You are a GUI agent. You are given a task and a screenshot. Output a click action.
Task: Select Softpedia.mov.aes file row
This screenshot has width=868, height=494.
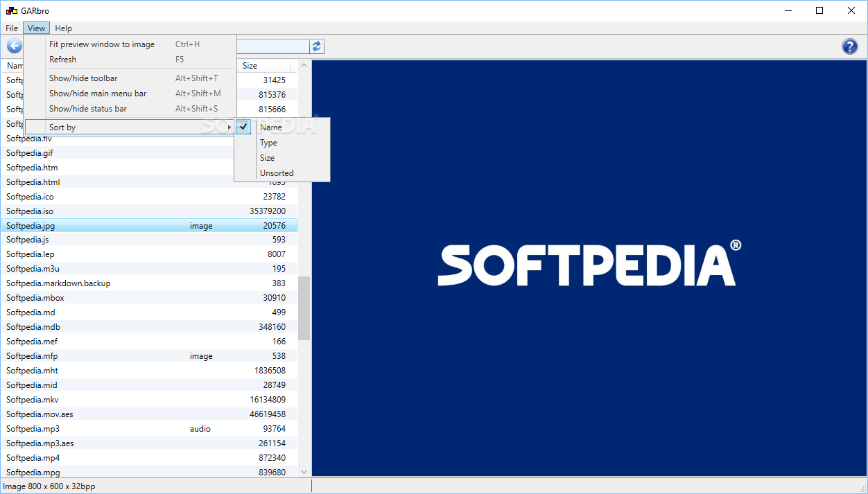[x=149, y=414]
